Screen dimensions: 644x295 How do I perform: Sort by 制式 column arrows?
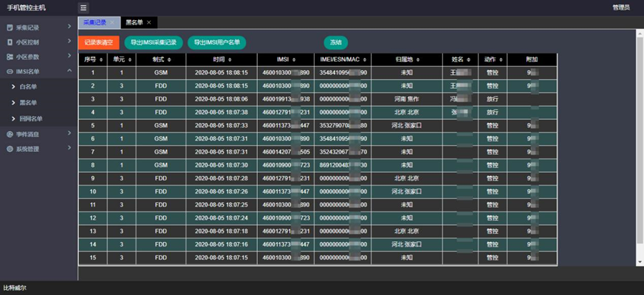(x=169, y=60)
